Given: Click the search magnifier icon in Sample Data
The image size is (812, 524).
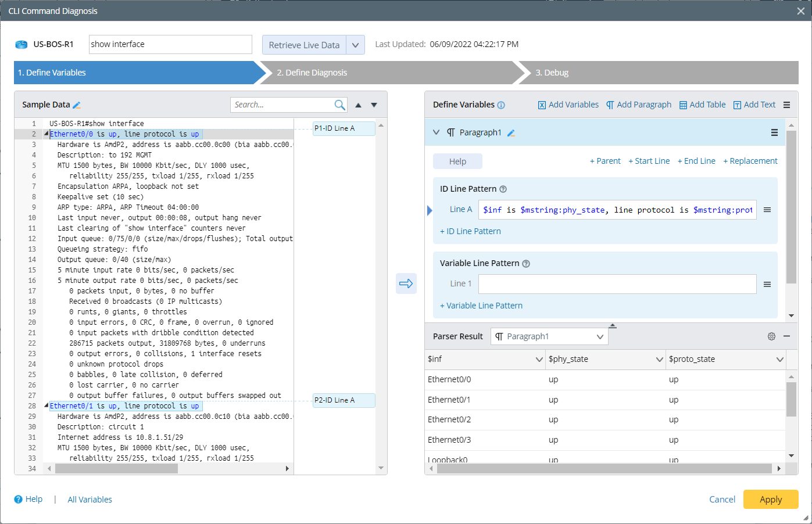Looking at the screenshot, I should tap(339, 105).
